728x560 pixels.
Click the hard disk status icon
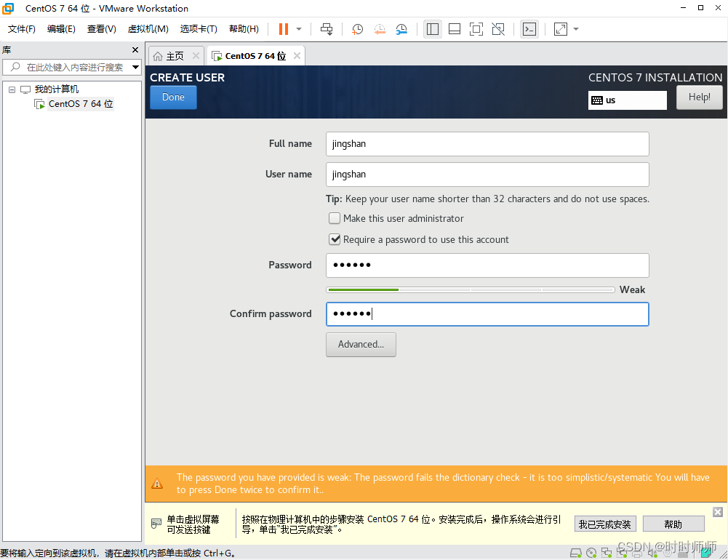point(576,553)
